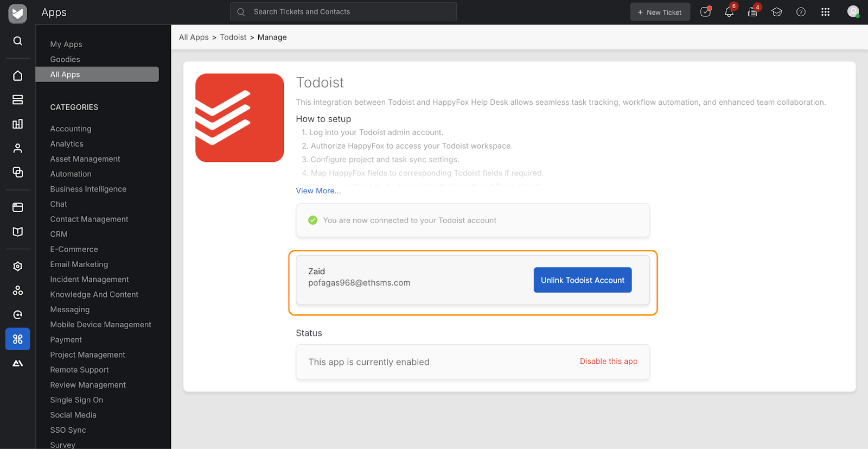Select All Apps in the sidebar
This screenshot has height=449, width=868.
coord(97,74)
